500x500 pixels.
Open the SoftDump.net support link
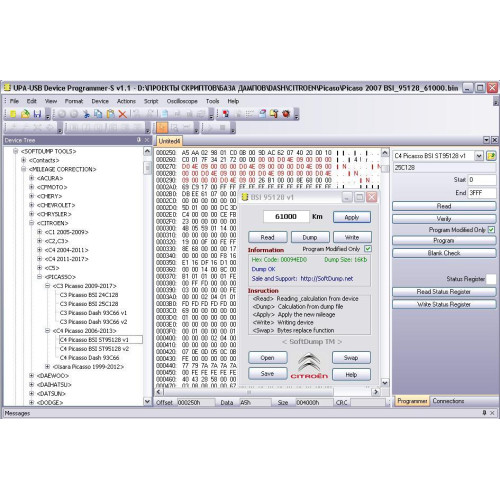327,279
